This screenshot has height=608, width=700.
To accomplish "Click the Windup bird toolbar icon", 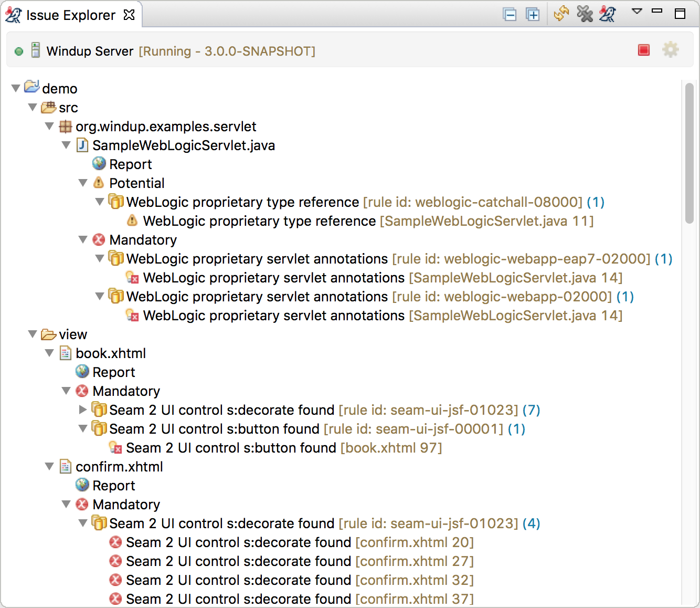I will [x=608, y=14].
